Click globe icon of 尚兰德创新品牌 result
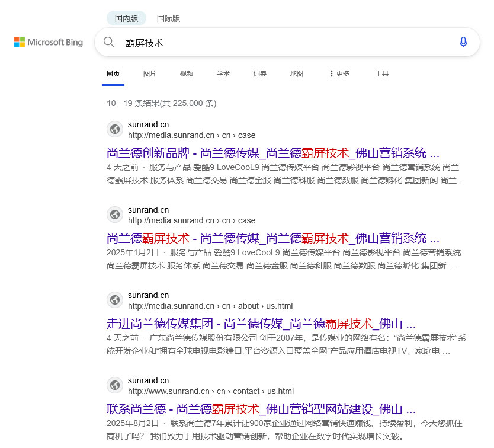Viewport: 494px width, 448px height. (x=115, y=129)
